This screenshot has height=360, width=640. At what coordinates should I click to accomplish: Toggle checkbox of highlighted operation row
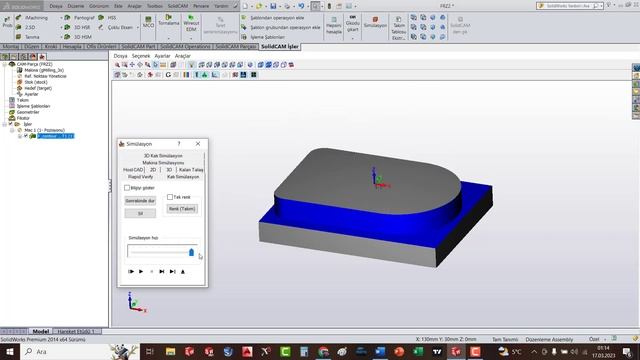pos(26,136)
